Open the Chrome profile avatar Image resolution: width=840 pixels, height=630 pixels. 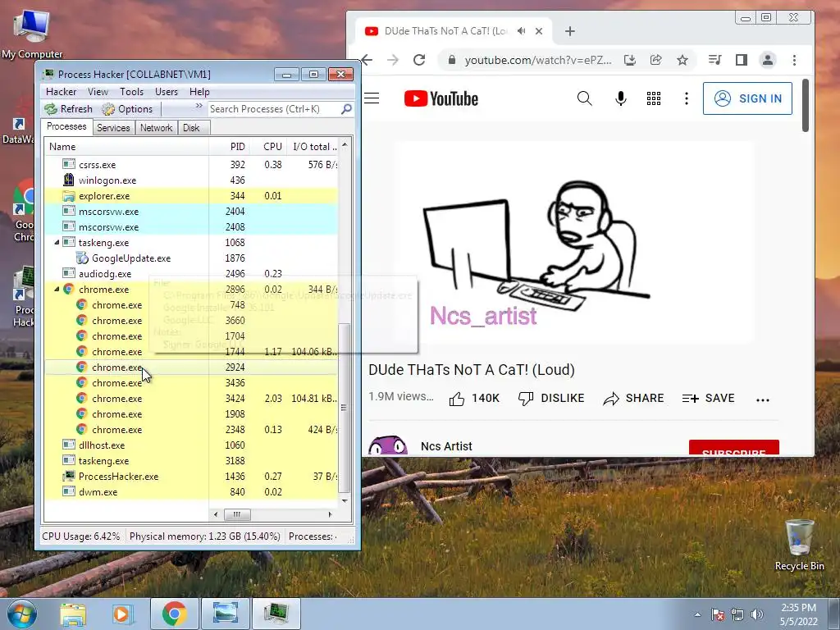point(768,60)
